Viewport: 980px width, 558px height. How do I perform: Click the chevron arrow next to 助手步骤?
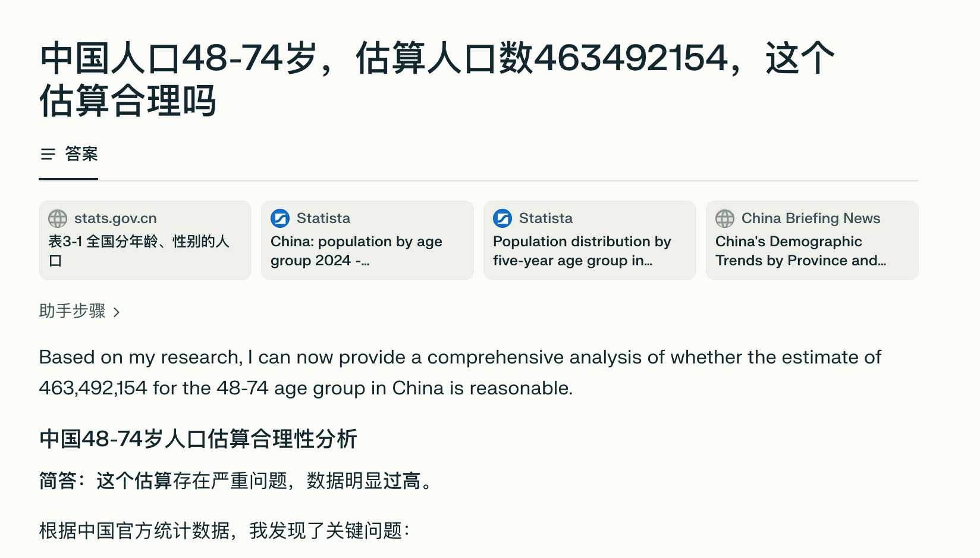[x=117, y=312]
